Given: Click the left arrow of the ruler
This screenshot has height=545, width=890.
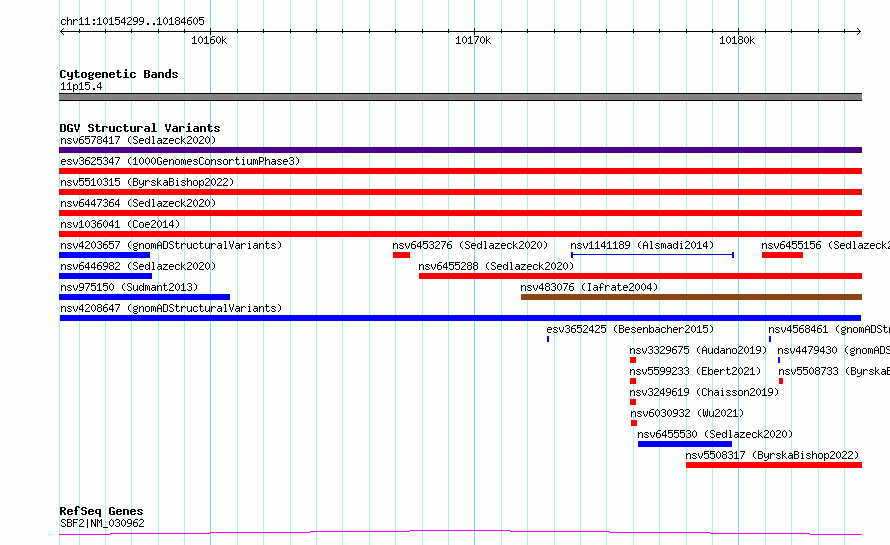Looking at the screenshot, I should coord(62,31).
